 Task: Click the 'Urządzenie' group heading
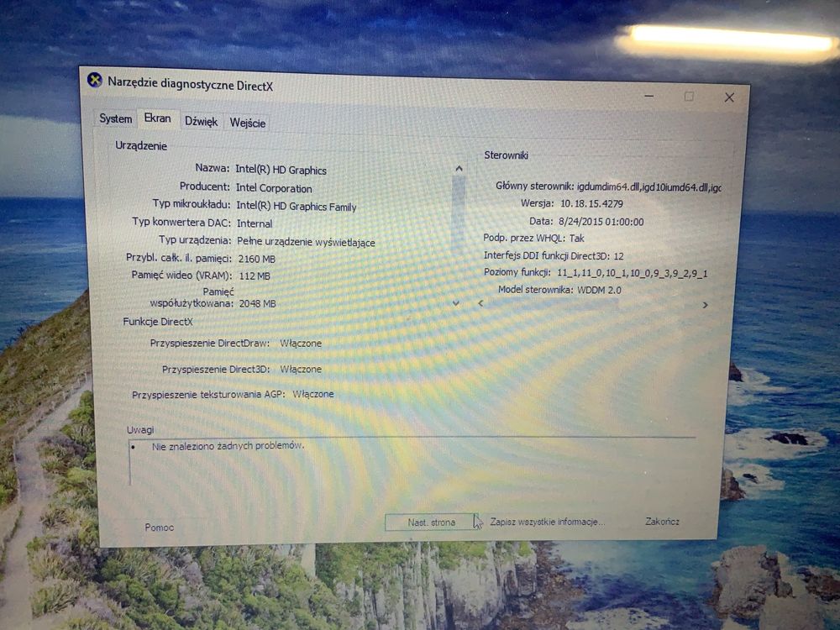(141, 145)
